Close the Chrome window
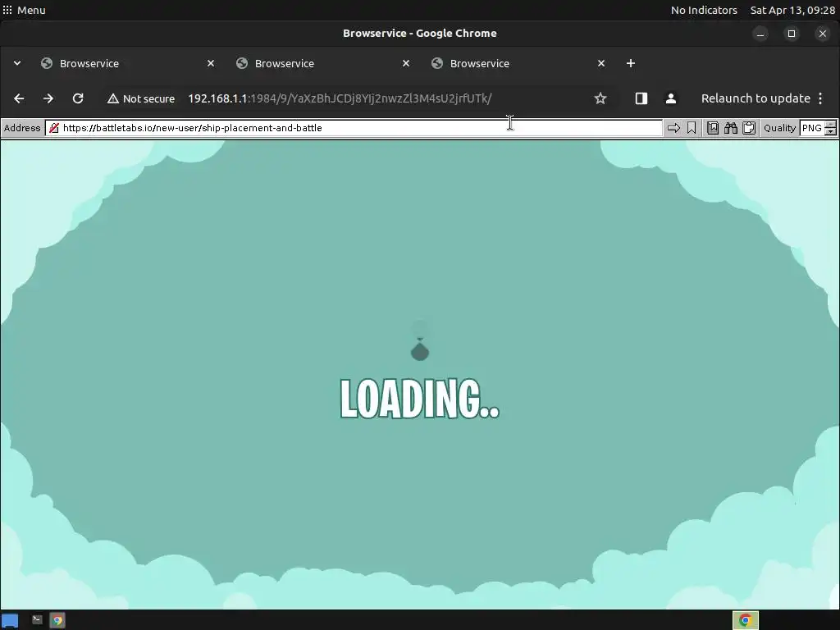 (823, 34)
